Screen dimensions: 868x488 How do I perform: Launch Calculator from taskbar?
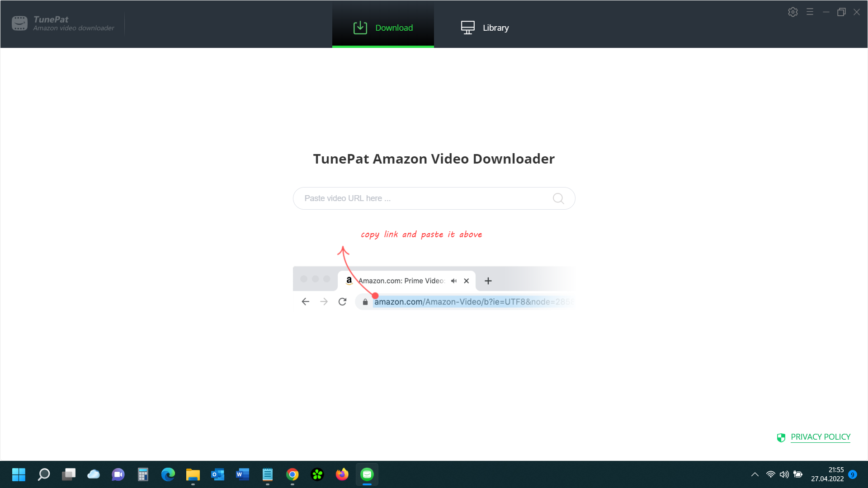click(143, 474)
